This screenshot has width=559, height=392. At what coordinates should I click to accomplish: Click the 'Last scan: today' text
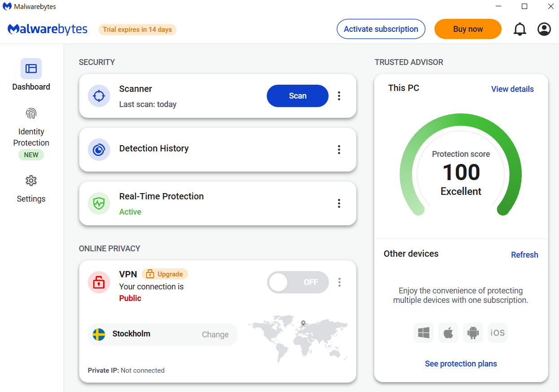(x=148, y=104)
